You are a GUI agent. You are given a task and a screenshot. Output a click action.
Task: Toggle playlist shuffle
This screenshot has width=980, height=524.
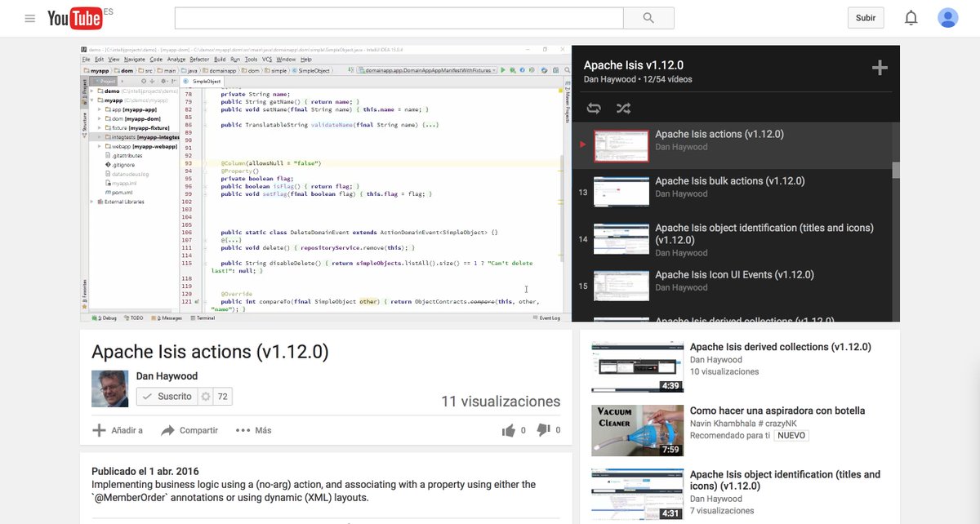(x=623, y=109)
